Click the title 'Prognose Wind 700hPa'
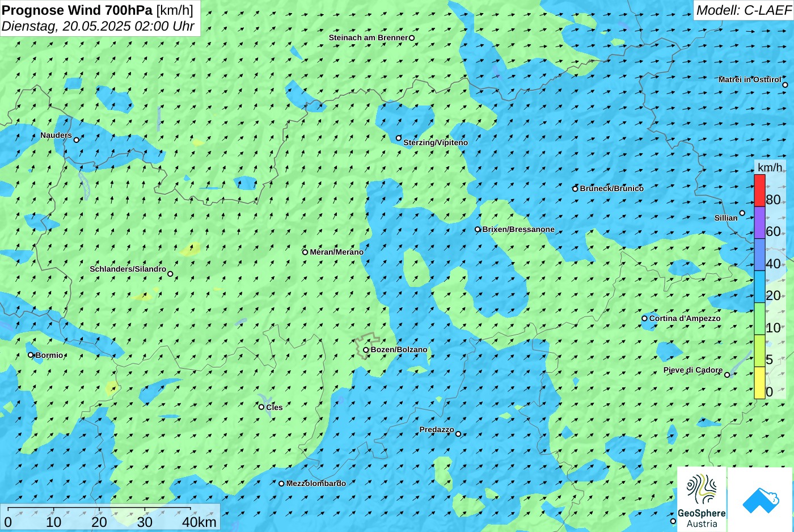The image size is (794, 532). coord(77,10)
